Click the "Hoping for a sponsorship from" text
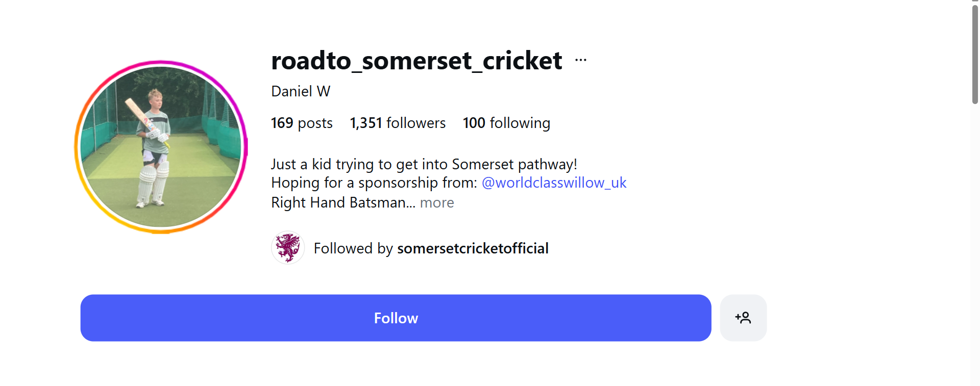This screenshot has width=980, height=386. pos(374,183)
